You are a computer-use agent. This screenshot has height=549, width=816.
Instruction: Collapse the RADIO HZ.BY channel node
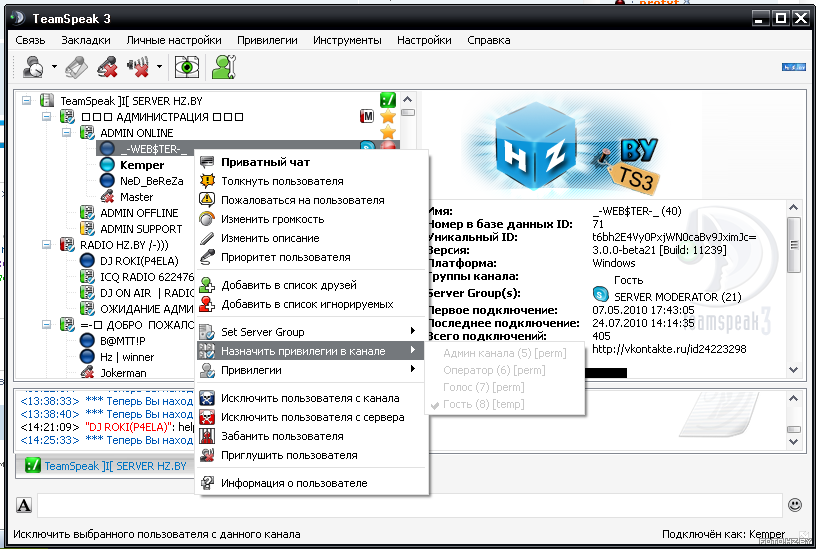[46, 245]
